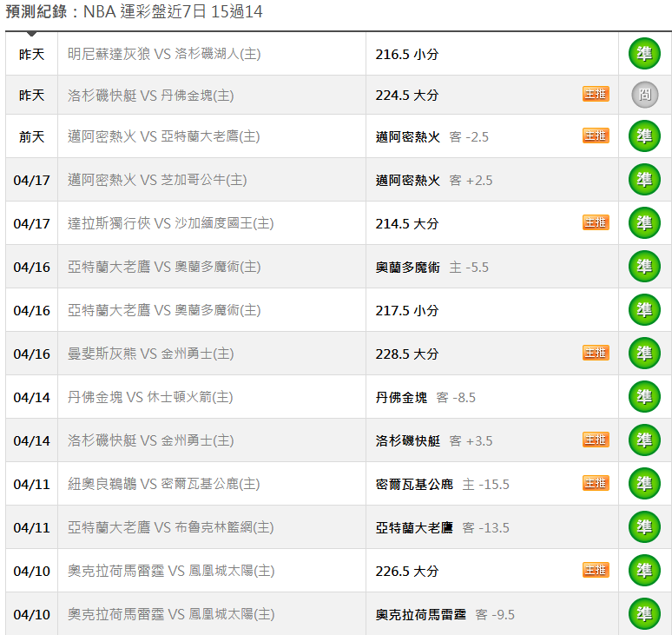The height and width of the screenshot is (635, 672).
Task: Click green 準 icon for 曼斐斯灰熊 VS 金州勇士 row
Action: coord(644,354)
